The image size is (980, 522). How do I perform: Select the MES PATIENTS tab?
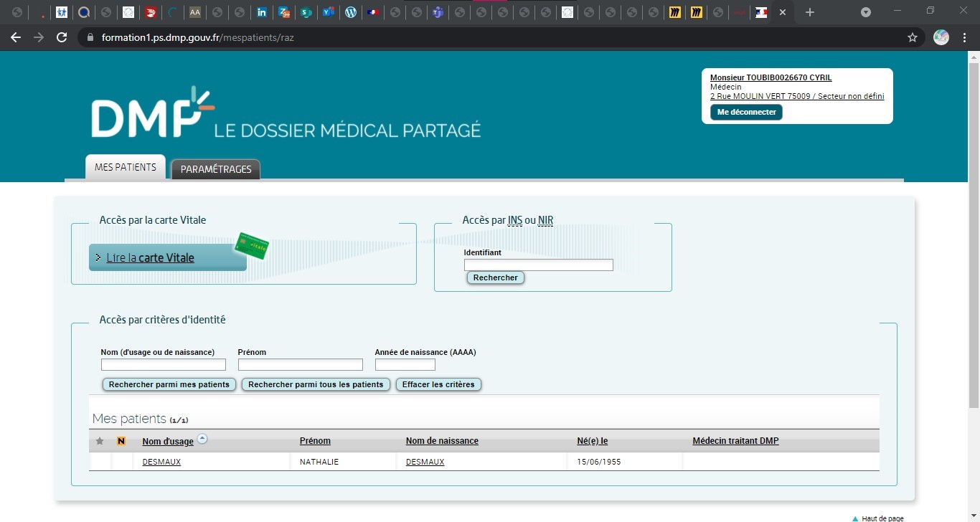click(125, 166)
